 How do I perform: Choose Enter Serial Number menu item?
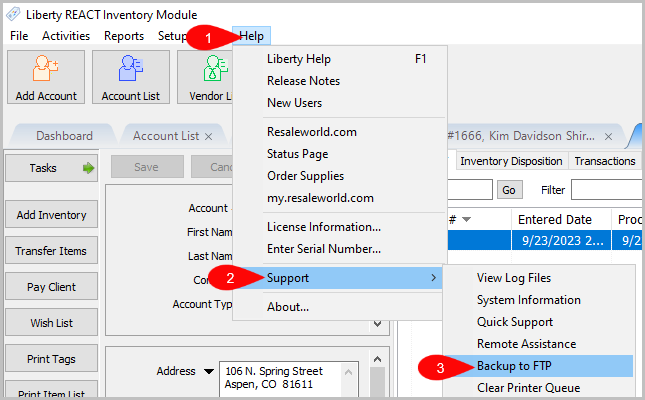pos(340,249)
